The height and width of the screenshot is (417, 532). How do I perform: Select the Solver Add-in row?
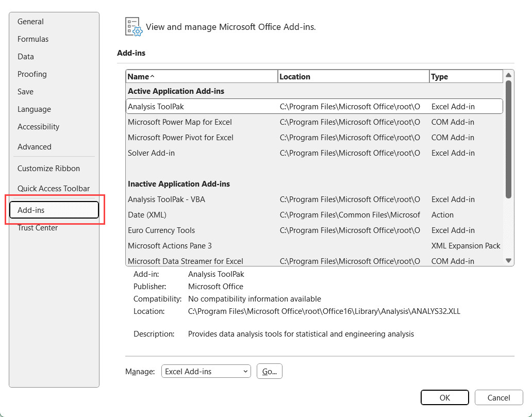pyautogui.click(x=155, y=153)
